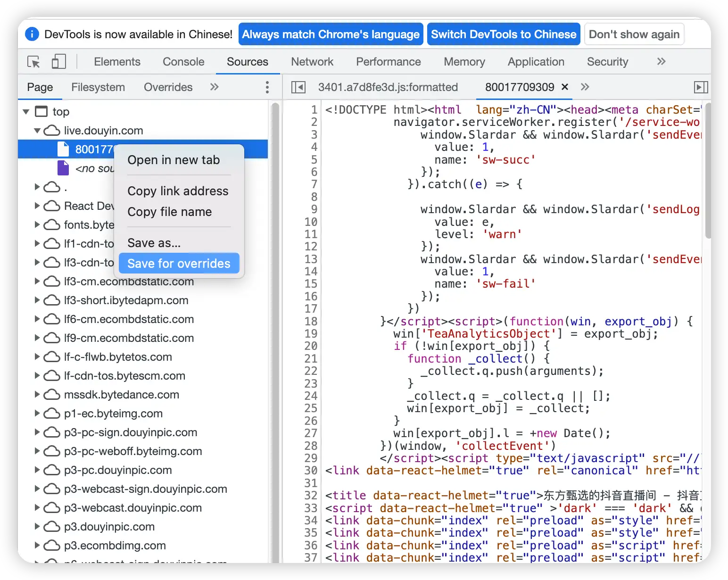Expand the lf-c-flwb.bytetos.com node

click(37, 357)
